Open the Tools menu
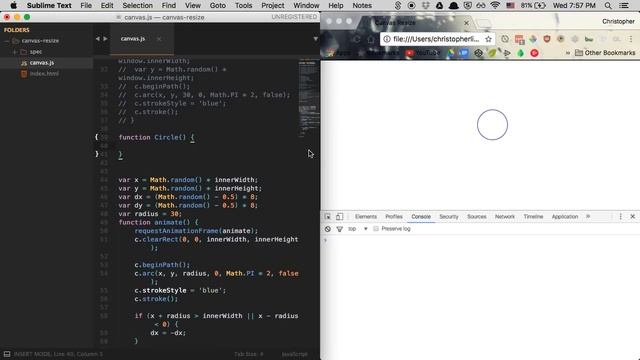The height and width of the screenshot is (360, 640). tap(243, 5)
